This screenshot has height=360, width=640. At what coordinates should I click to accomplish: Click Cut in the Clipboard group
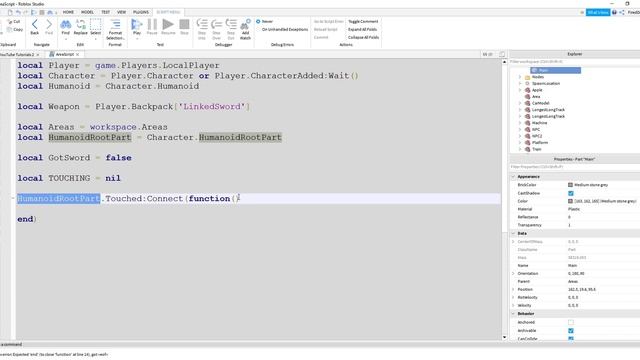(x=14, y=22)
